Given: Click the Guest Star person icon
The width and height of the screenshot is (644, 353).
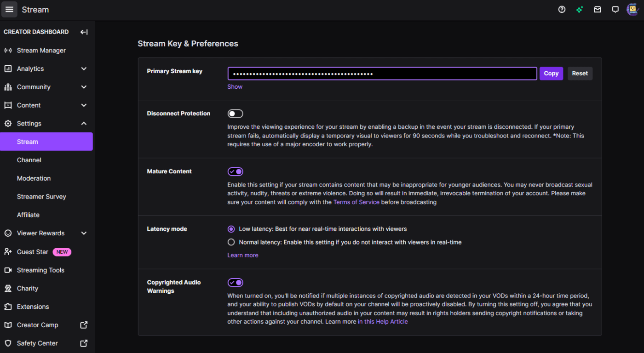Looking at the screenshot, I should click(8, 252).
